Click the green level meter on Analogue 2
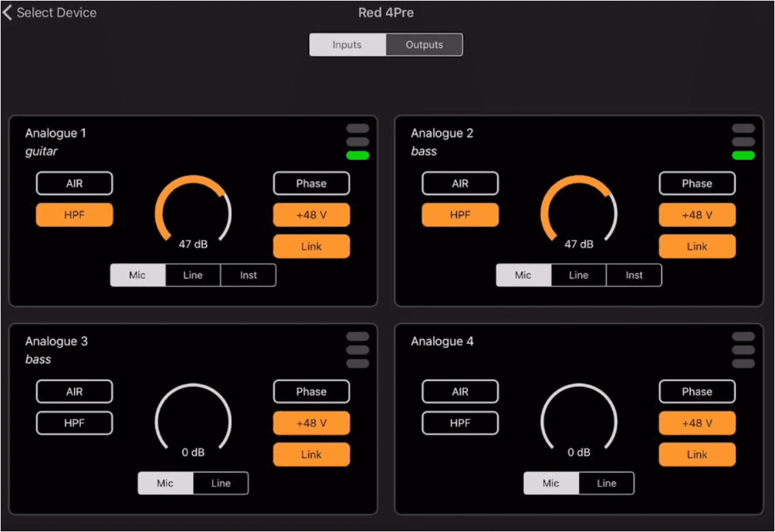Screen dimensions: 775x532 [x=743, y=156]
